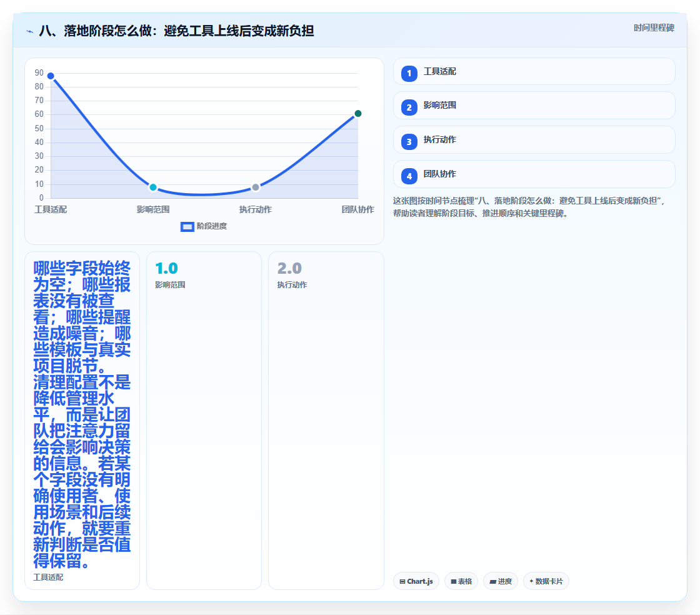Image resolution: width=700 pixels, height=615 pixels.
Task: Toggle the 阶段进度 legend swatch
Action: [x=187, y=227]
